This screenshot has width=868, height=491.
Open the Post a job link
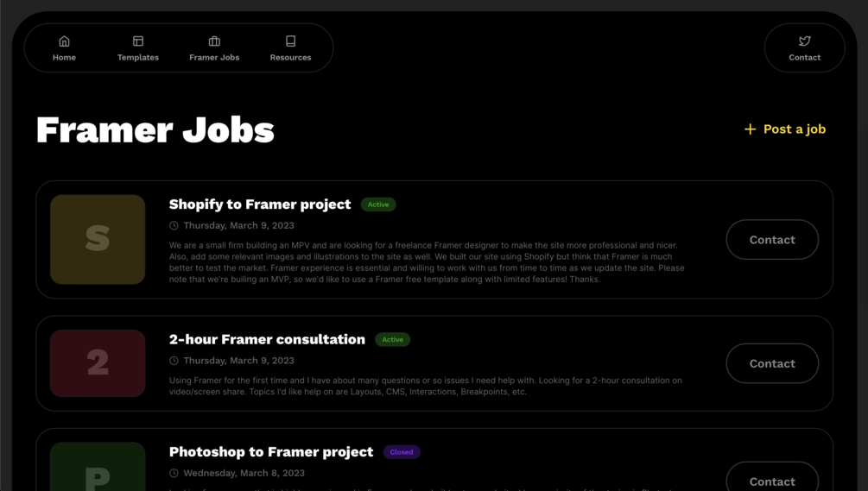[x=794, y=129]
